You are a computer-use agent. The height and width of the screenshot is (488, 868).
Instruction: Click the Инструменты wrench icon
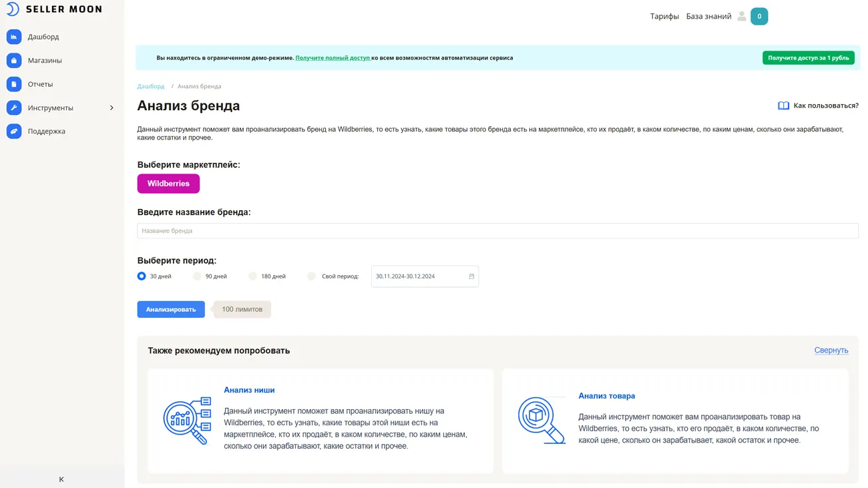click(x=14, y=107)
